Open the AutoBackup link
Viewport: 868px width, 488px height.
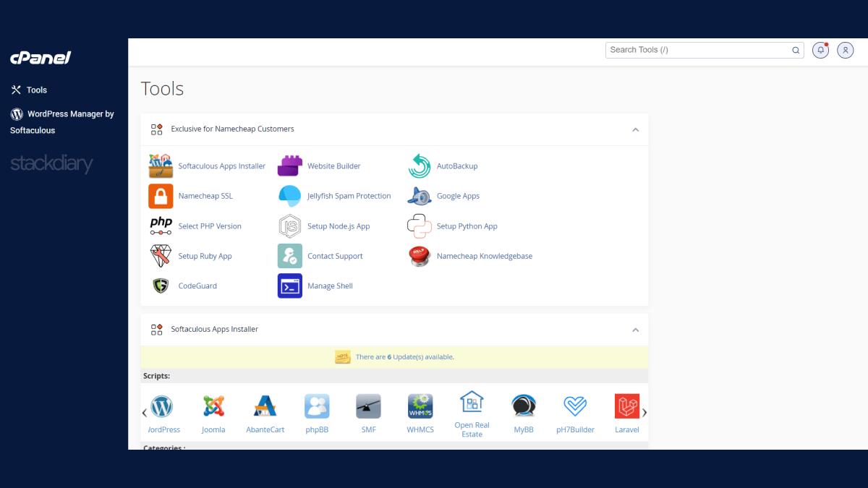(x=457, y=166)
